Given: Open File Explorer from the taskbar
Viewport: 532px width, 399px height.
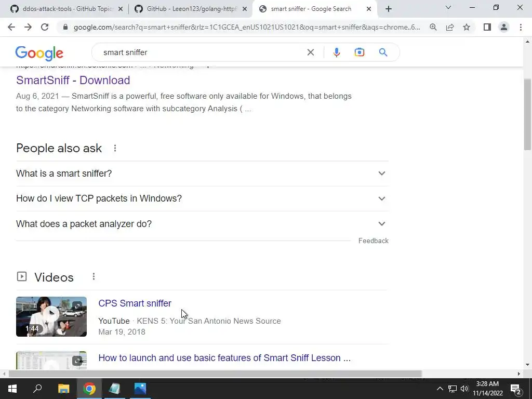Looking at the screenshot, I should [63, 389].
